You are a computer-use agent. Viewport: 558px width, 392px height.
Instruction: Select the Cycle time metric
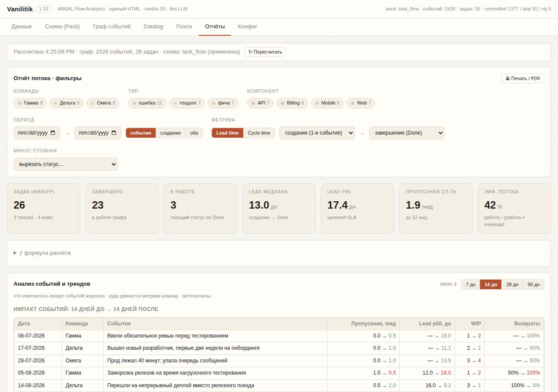pos(259,133)
